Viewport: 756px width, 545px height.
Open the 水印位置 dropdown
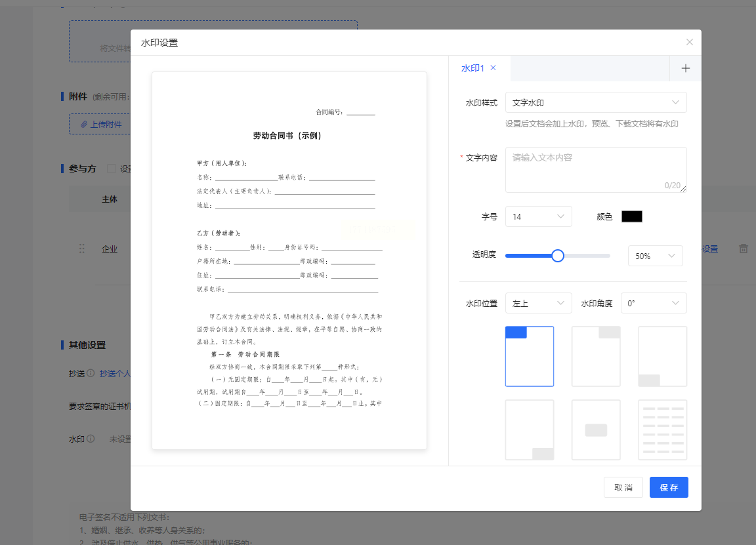point(538,303)
